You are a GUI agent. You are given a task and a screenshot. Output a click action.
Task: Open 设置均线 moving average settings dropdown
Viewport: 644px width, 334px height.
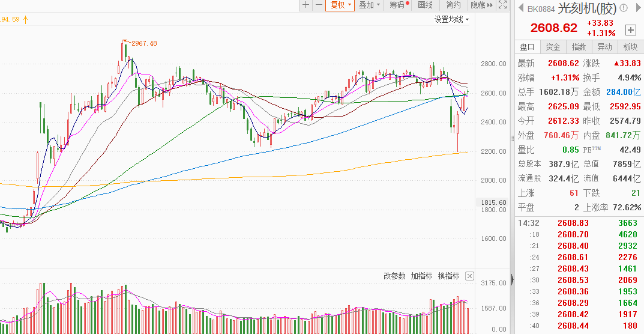451,19
